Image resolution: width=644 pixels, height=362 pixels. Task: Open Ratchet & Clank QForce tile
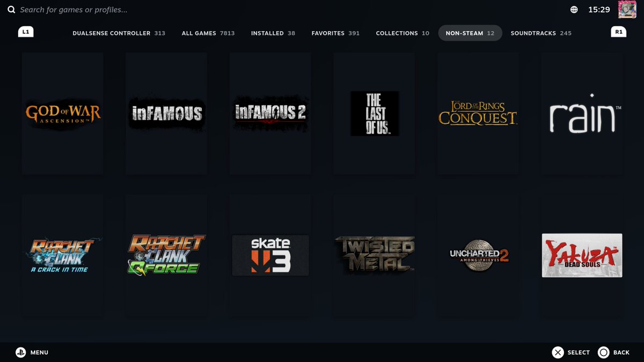point(166,256)
